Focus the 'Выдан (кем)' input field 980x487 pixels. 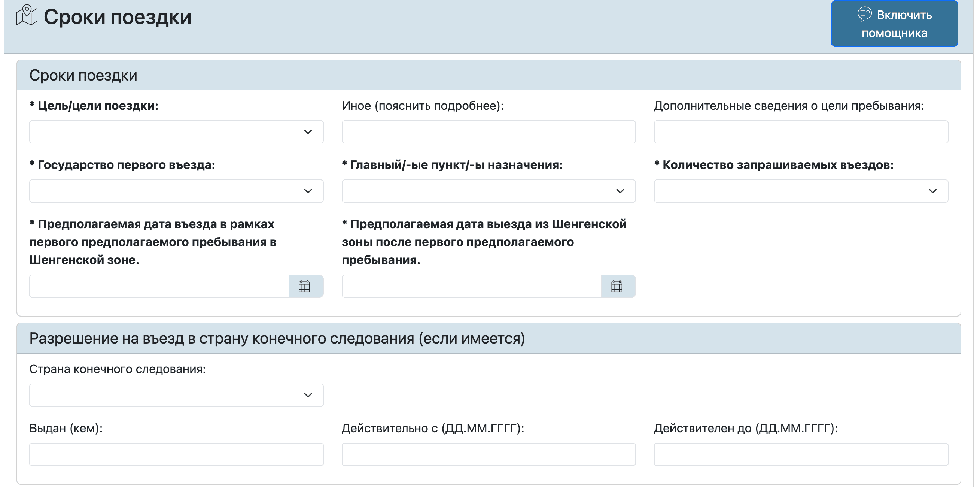pos(176,454)
